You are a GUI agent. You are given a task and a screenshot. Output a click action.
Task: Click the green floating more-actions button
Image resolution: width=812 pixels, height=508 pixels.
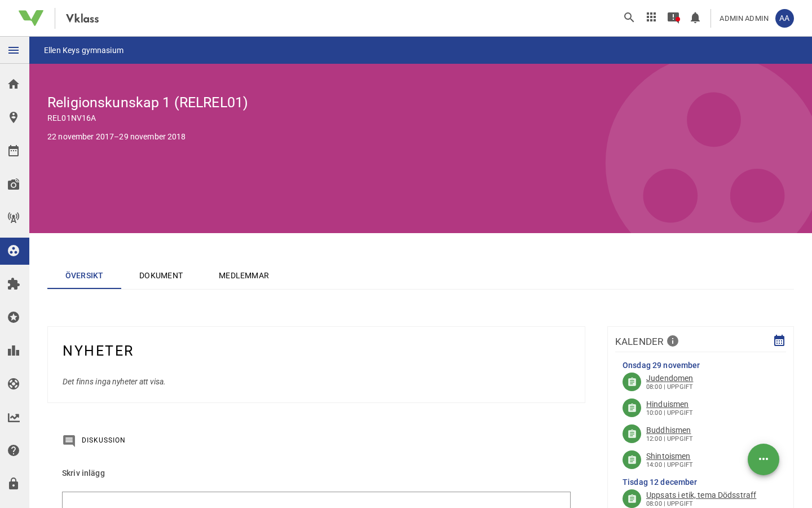764,459
